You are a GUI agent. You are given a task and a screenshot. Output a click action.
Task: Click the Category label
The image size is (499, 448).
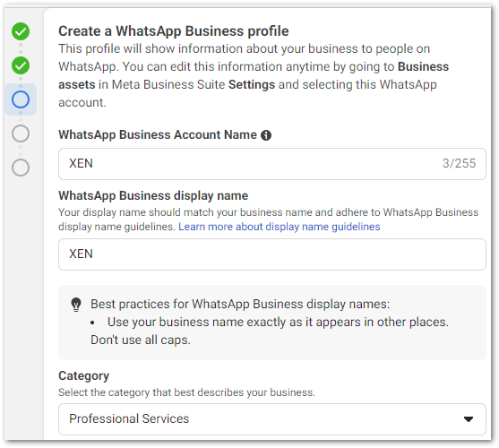(83, 376)
